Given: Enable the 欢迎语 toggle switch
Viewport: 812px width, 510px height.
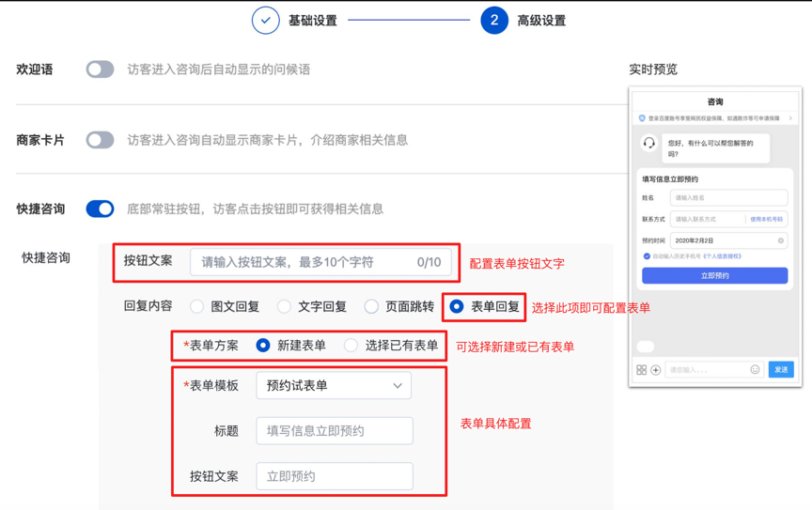Looking at the screenshot, I should tap(100, 70).
